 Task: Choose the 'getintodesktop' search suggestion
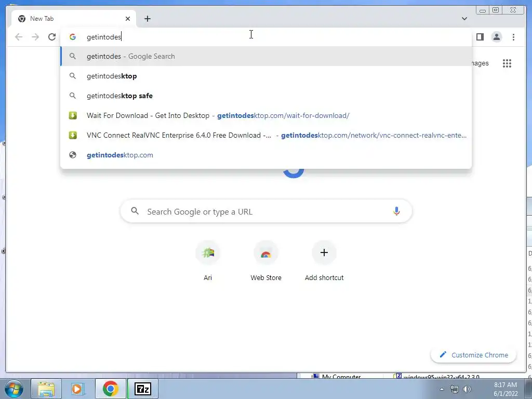(x=266, y=76)
